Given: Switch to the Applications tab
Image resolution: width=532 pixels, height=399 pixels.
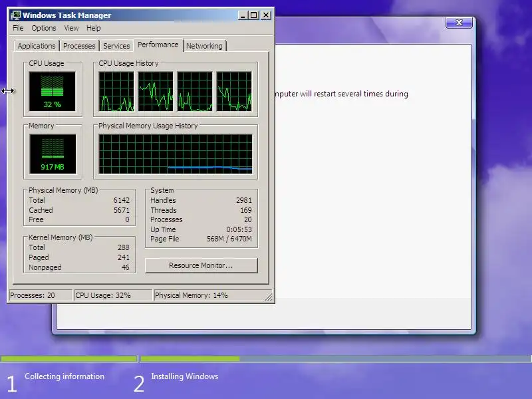Looking at the screenshot, I should [37, 46].
